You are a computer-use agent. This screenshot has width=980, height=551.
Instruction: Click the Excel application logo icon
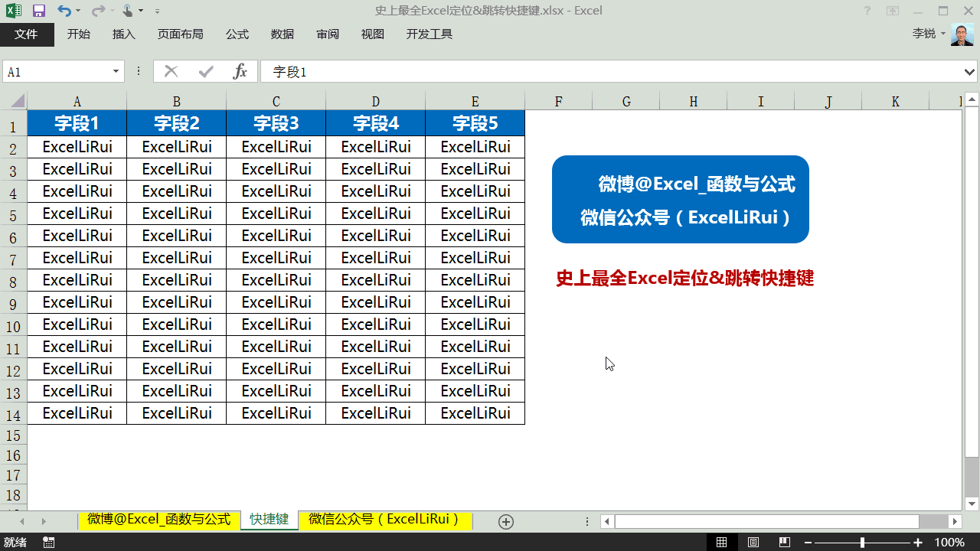pos(13,11)
